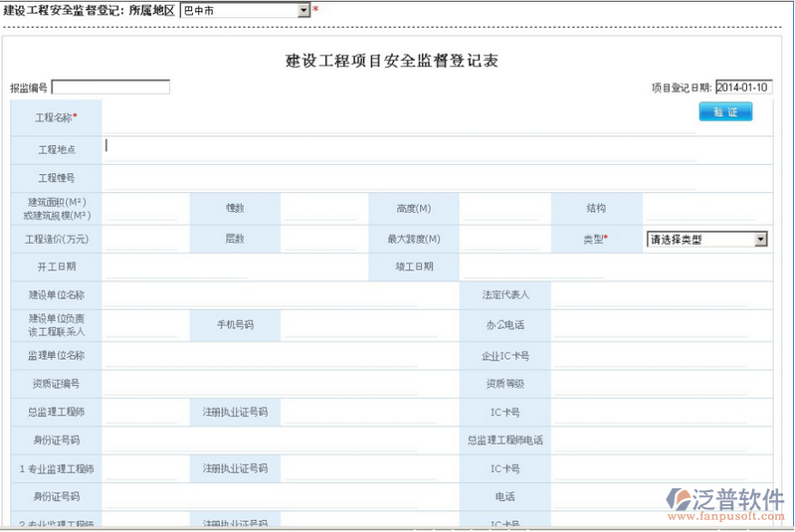The height and width of the screenshot is (532, 795).
Task: Select the 竣工日期 completion date field
Action: 597,266
